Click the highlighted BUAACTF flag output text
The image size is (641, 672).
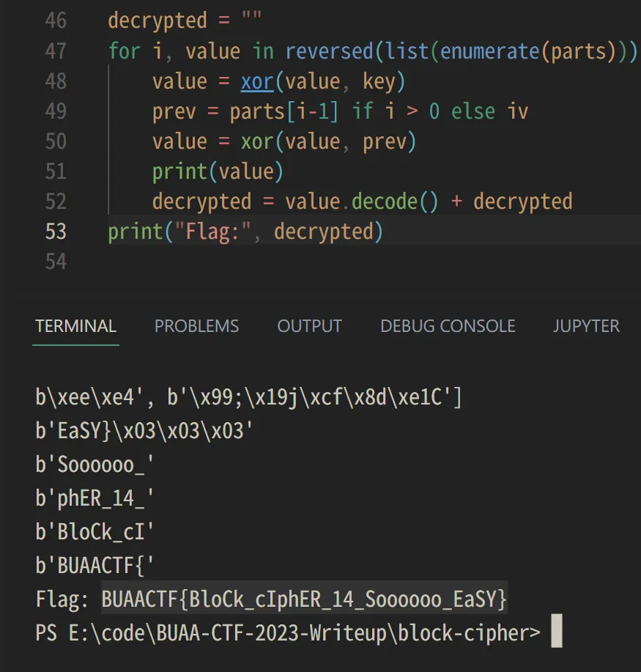[x=304, y=600]
